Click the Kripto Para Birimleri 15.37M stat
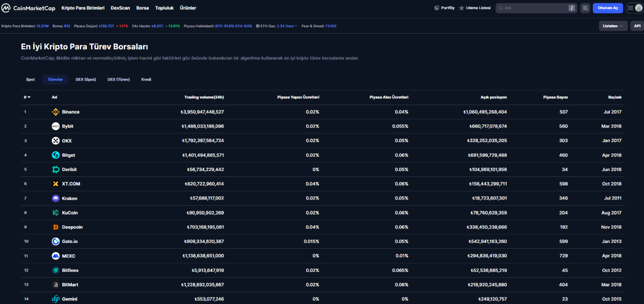The width and height of the screenshot is (644, 304). tap(25, 26)
